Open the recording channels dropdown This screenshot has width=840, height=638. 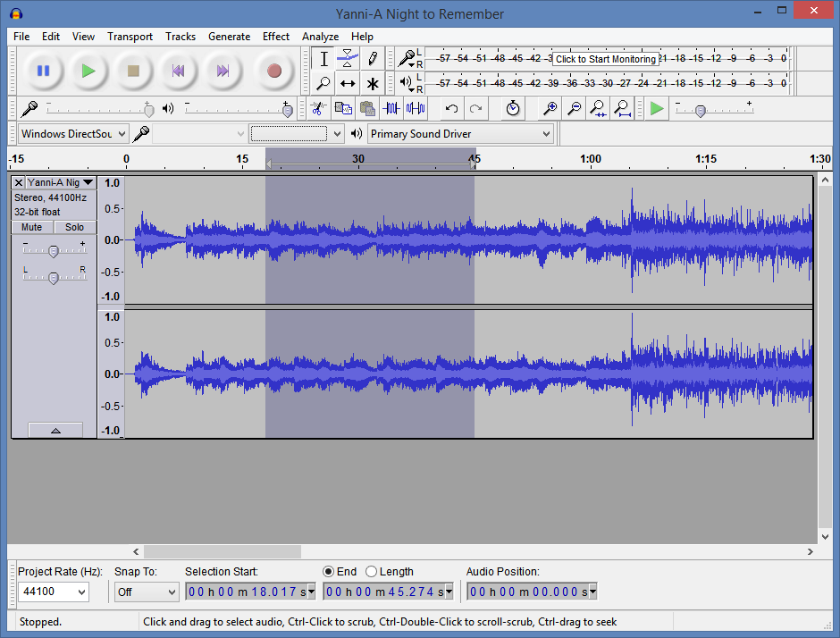pos(297,133)
